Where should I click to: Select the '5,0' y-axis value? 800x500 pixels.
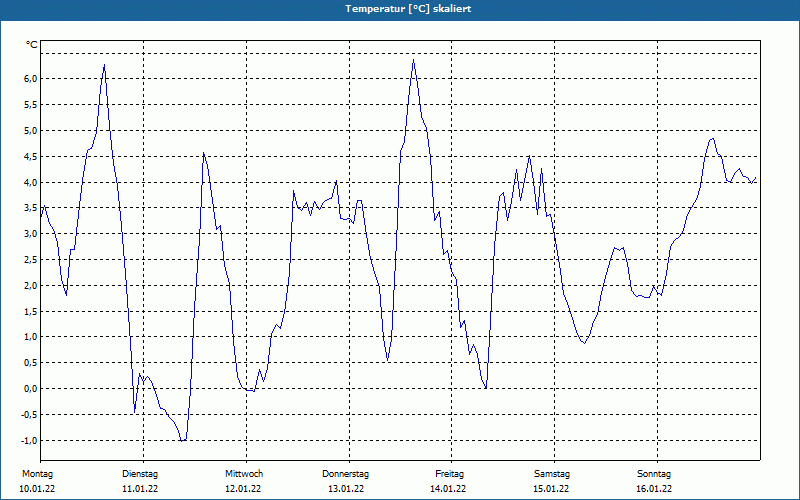coord(31,131)
